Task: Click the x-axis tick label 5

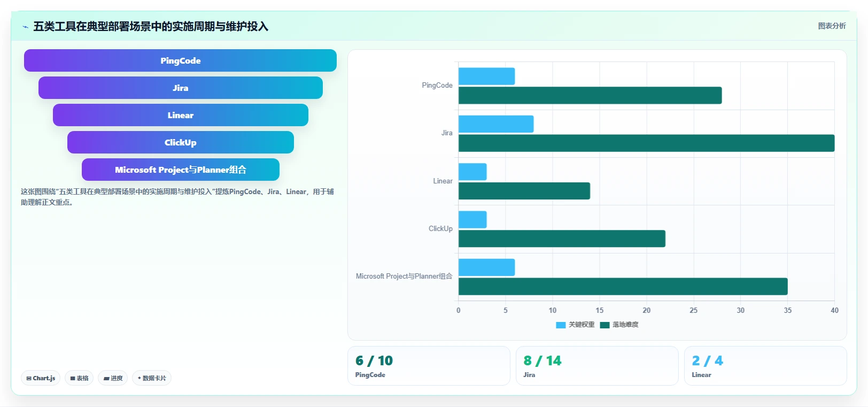Action: (506, 310)
